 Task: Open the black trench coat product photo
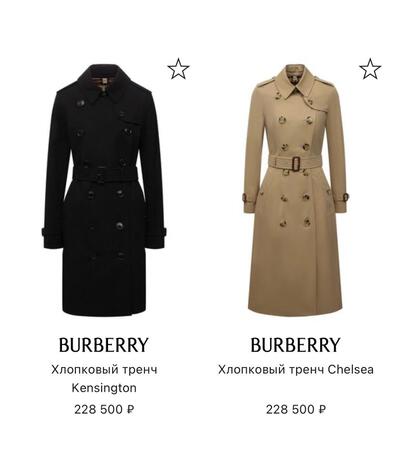(x=104, y=190)
